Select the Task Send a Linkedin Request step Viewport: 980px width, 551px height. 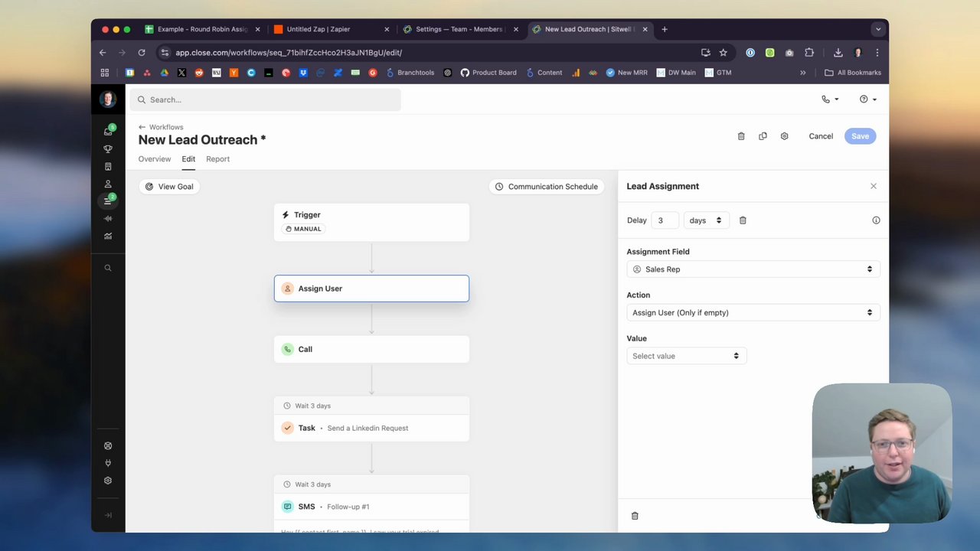click(371, 428)
